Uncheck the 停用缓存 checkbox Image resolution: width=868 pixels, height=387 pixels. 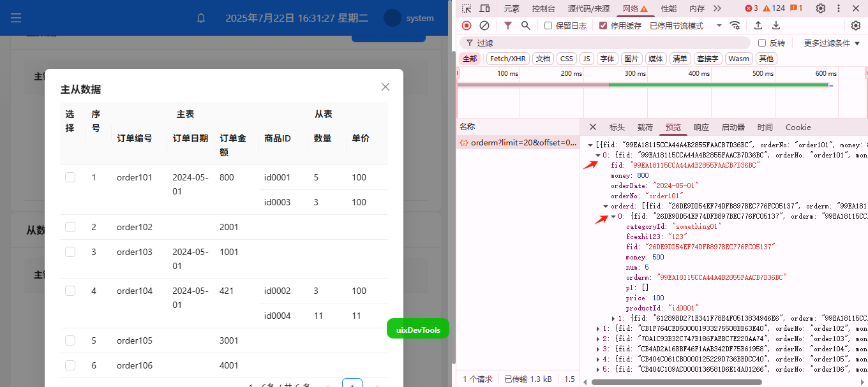[603, 26]
